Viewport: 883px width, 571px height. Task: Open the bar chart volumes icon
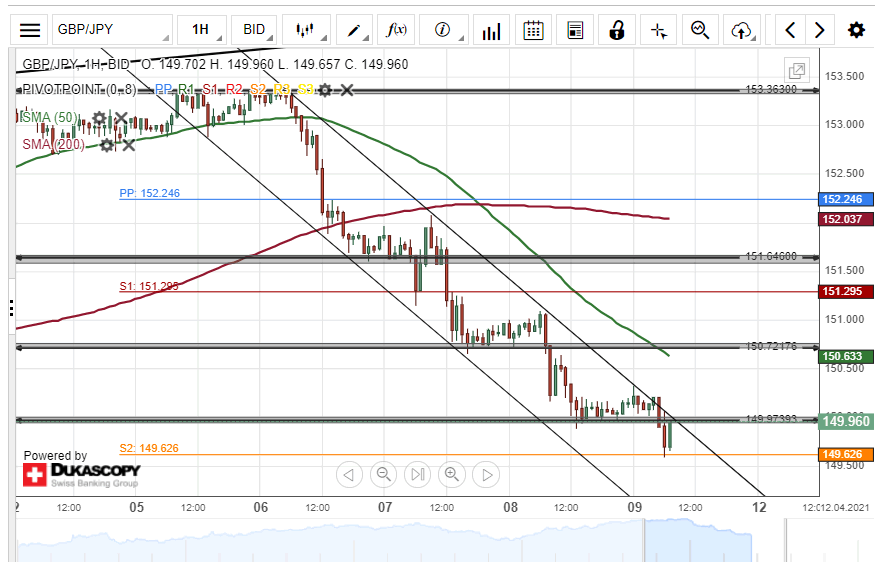491,30
